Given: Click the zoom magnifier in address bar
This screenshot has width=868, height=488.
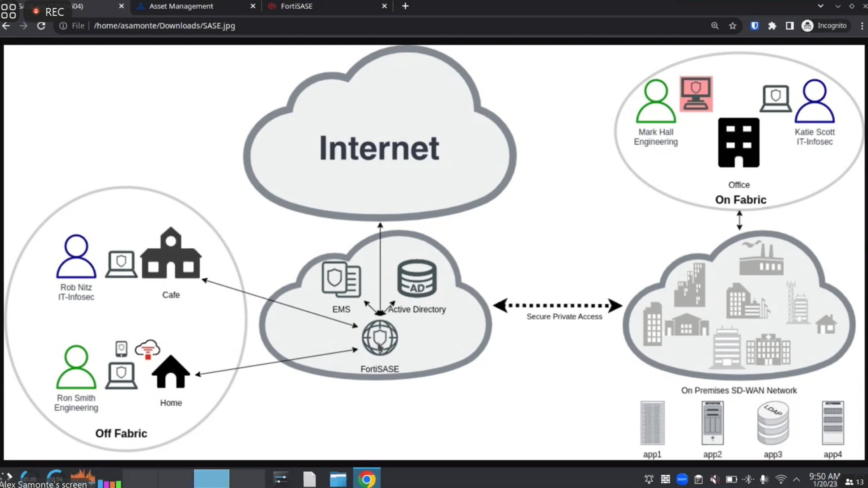Looking at the screenshot, I should coord(715,26).
